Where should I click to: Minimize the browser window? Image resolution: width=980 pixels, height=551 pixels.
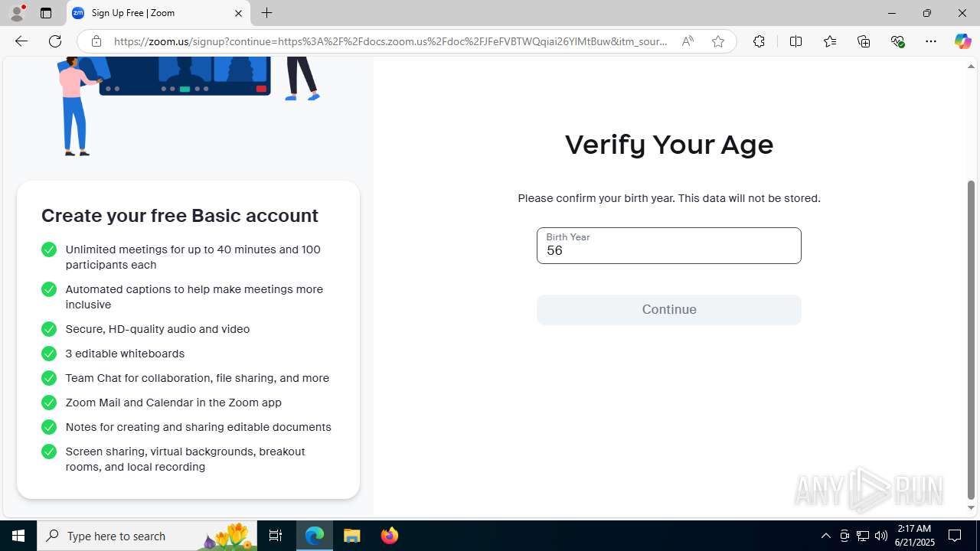point(892,13)
